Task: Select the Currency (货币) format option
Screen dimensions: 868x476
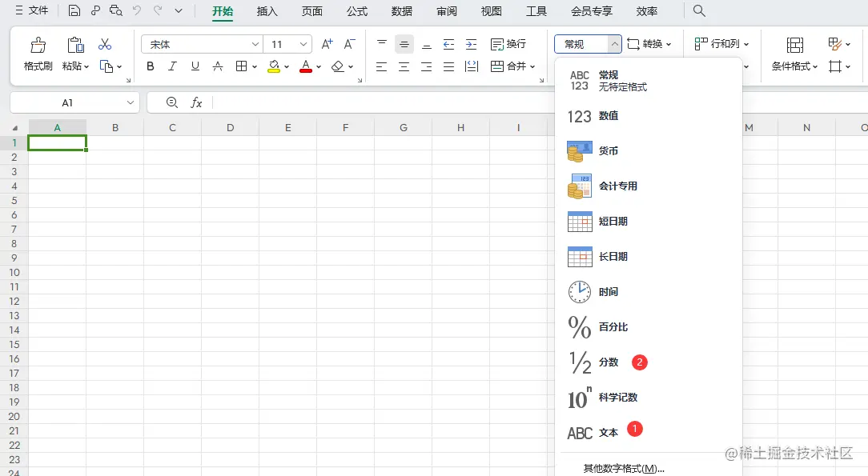Action: (x=649, y=151)
